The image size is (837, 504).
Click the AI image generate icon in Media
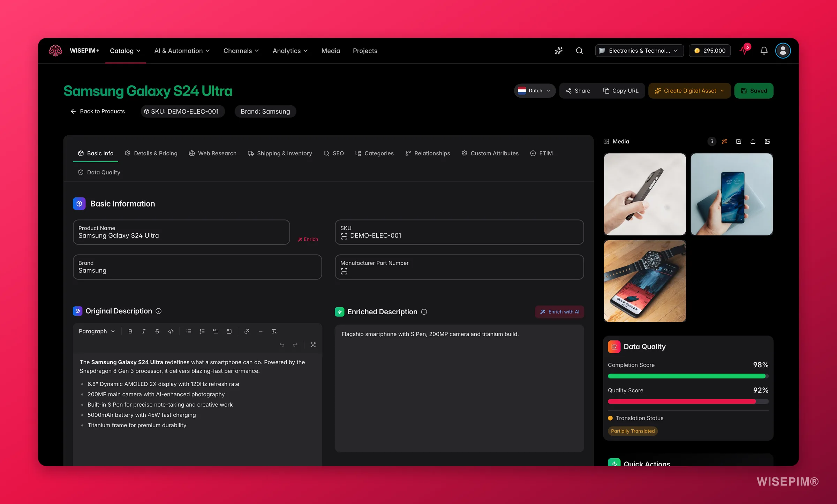point(767,141)
